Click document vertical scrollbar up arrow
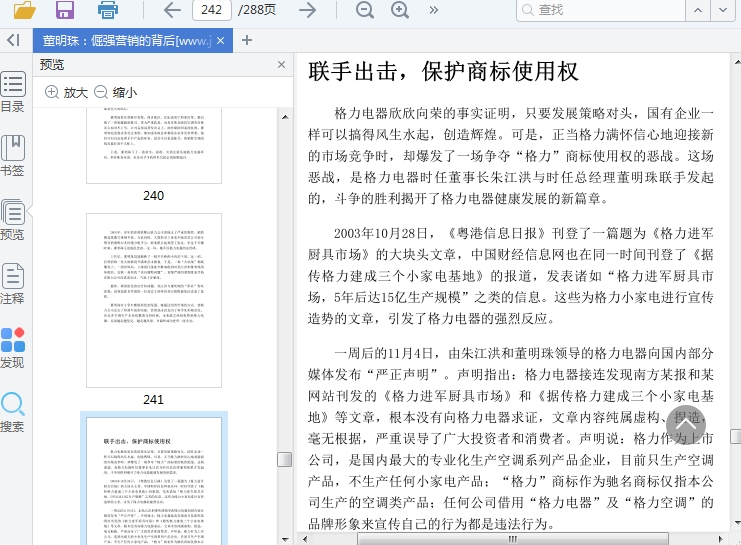This screenshot has width=741, height=545. coord(737,62)
